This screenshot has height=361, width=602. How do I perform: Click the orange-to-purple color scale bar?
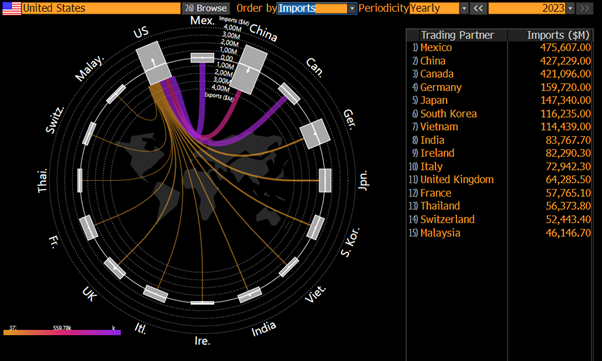[x=62, y=333]
